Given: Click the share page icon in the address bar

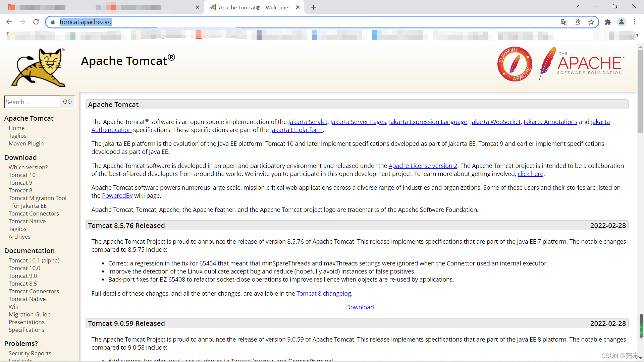Looking at the screenshot, I should (578, 22).
